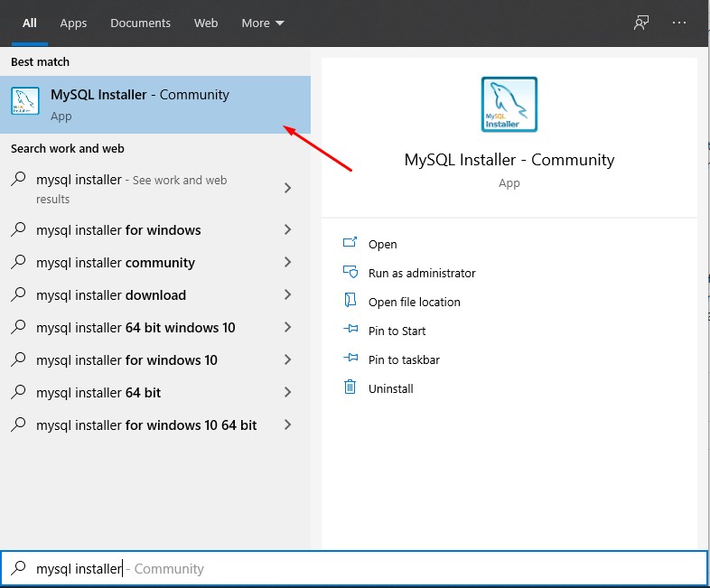Click Uninstall for MySQL Installer

[x=391, y=388]
